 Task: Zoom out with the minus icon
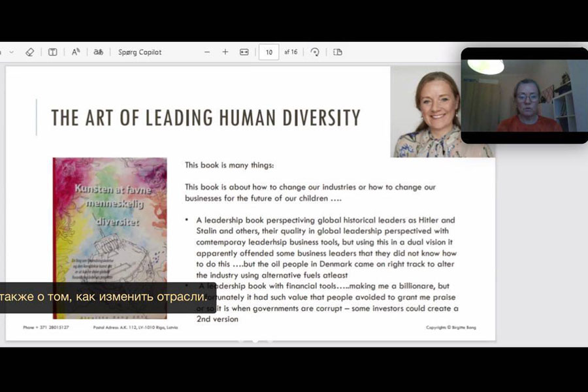point(207,52)
